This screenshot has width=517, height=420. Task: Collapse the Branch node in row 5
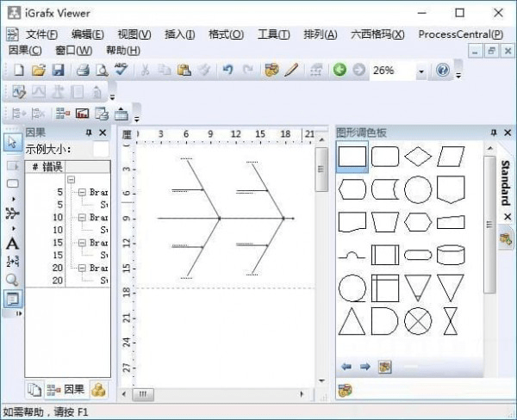(82, 192)
